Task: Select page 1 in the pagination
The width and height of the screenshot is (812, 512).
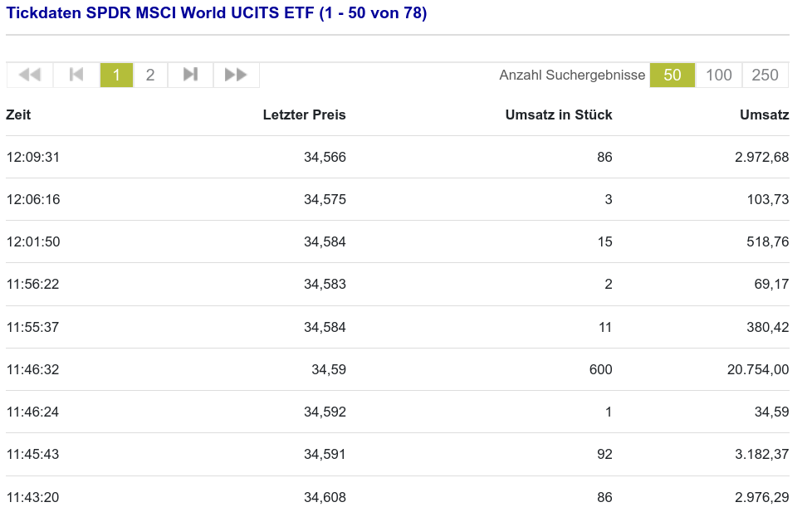Action: pos(116,75)
